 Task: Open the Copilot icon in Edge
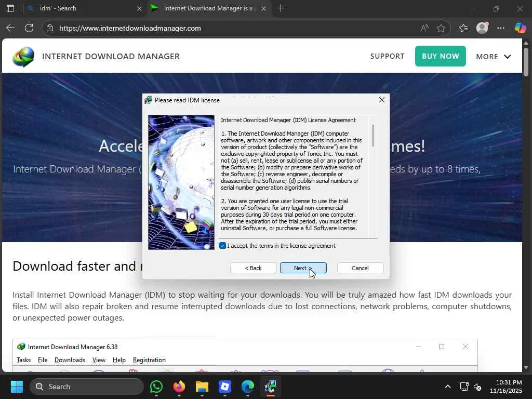(520, 28)
